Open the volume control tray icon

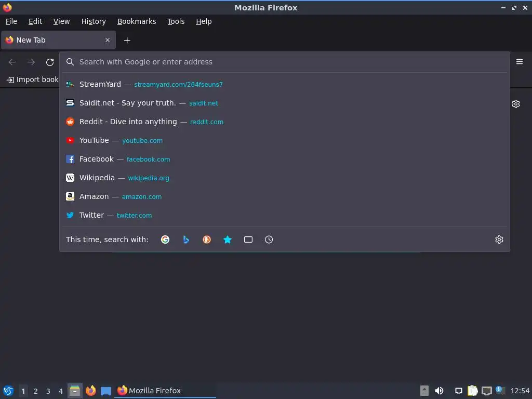click(x=439, y=391)
